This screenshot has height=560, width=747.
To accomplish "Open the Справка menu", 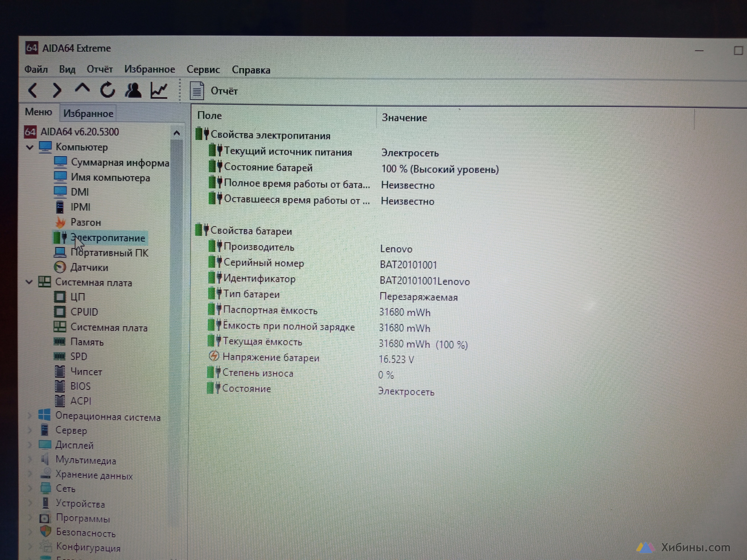I will click(x=251, y=70).
